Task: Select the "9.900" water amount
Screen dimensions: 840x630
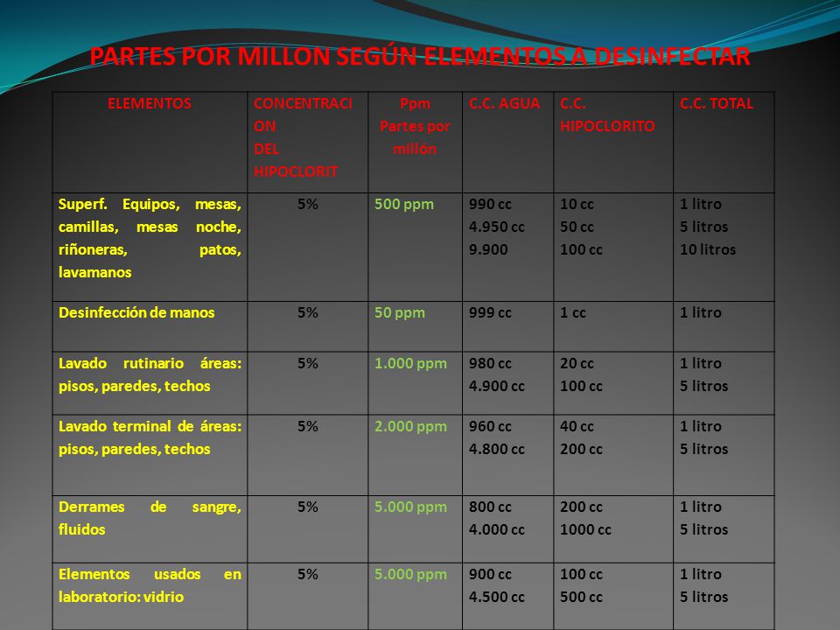Action: tap(488, 249)
